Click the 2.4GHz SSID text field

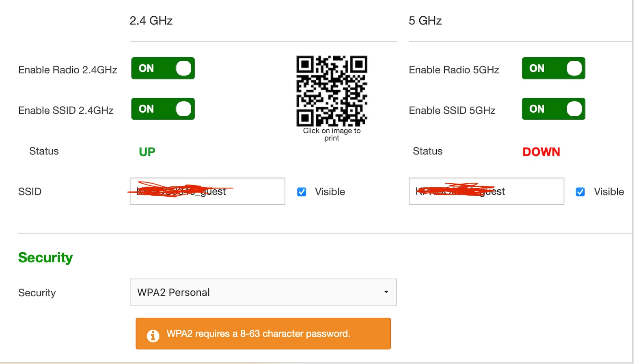pos(207,191)
